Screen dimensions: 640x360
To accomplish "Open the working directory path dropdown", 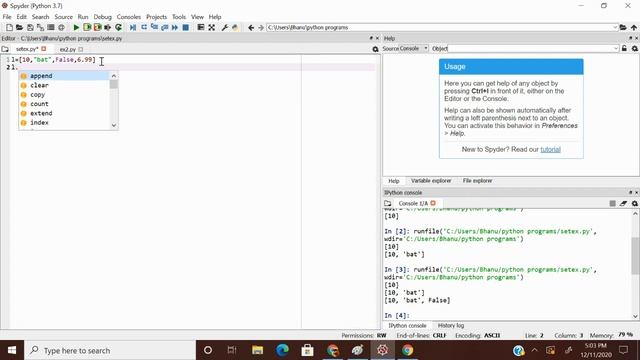I will (x=615, y=27).
